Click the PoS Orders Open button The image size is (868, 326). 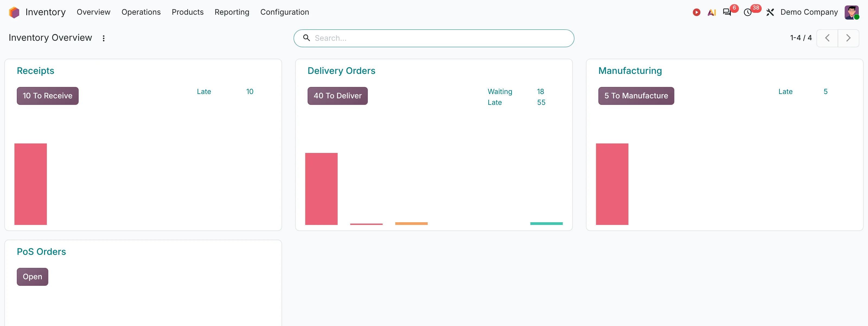[32, 277]
